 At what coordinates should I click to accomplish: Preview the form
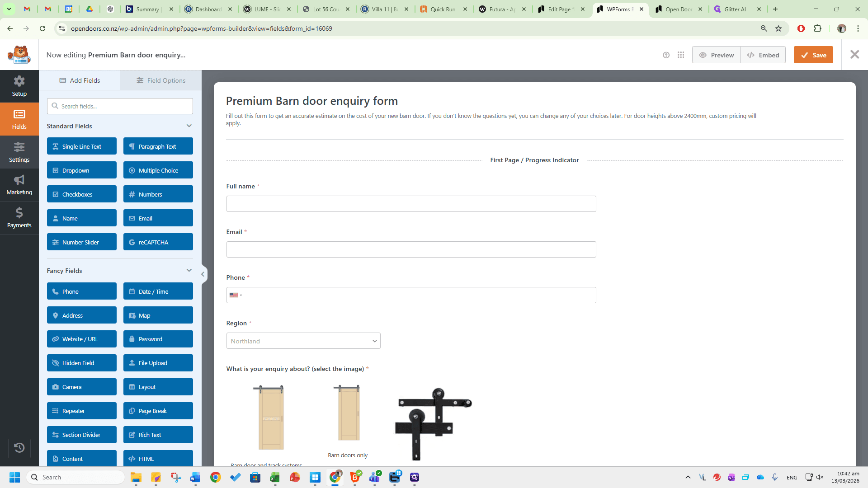(x=716, y=55)
